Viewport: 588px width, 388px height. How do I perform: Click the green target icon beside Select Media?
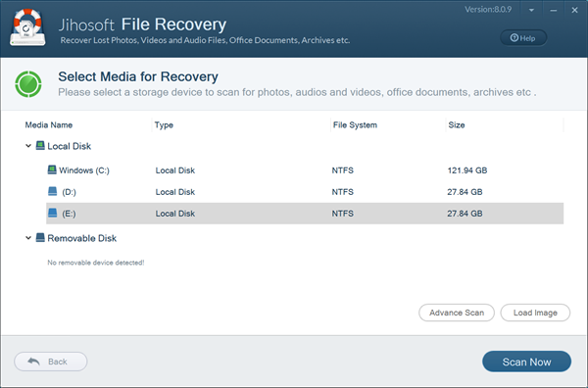click(x=28, y=84)
